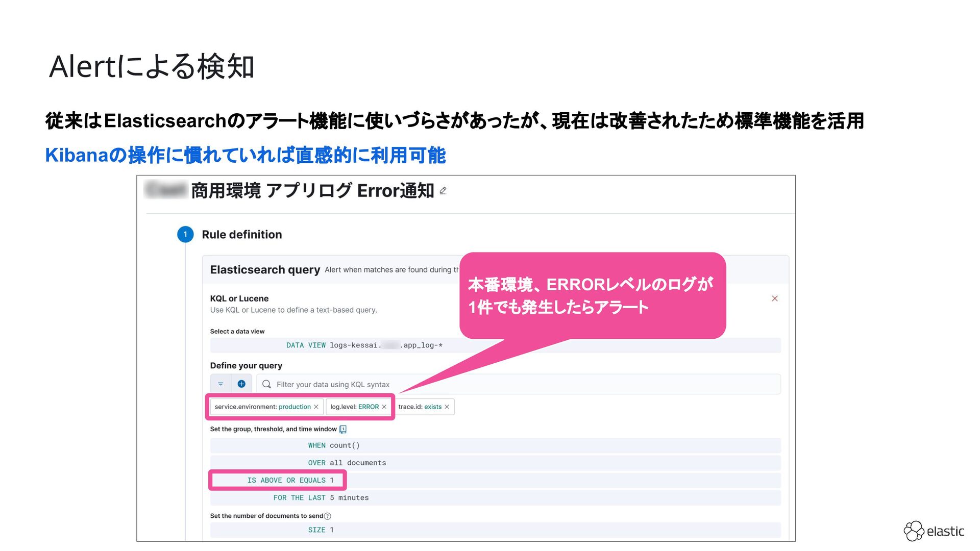Click the blue plus add filter icon
This screenshot has height=551, width=980.
241,384
